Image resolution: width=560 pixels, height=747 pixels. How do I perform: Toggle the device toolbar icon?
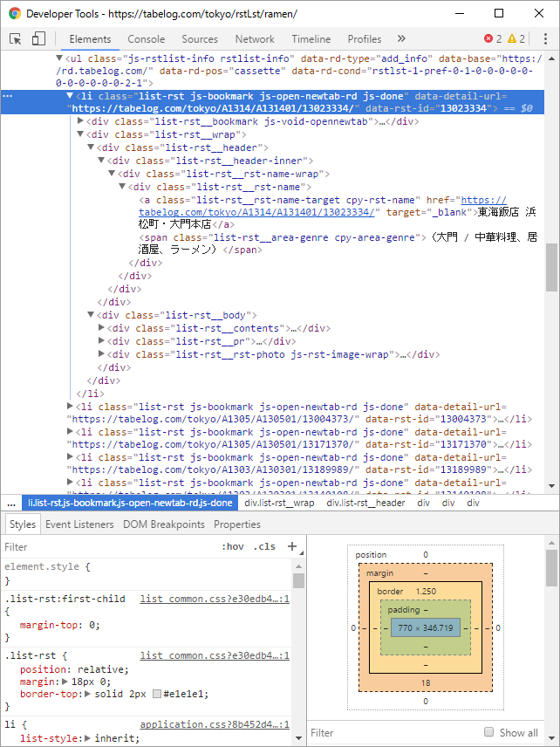[x=38, y=39]
